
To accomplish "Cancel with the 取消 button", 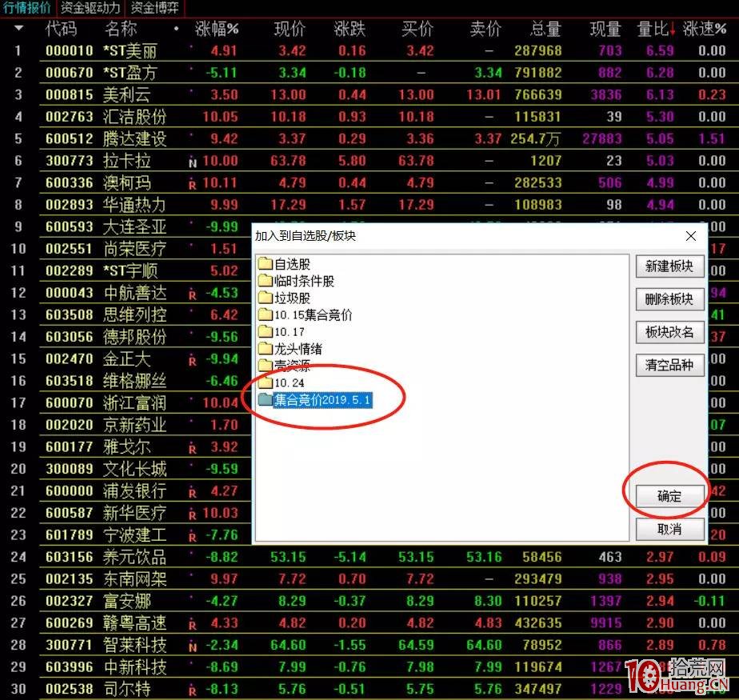I will (x=669, y=529).
